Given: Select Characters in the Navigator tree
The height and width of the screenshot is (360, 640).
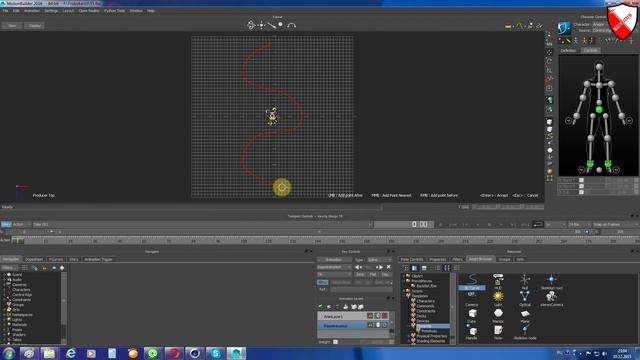Looking at the screenshot, I should pyautogui.click(x=21, y=290).
